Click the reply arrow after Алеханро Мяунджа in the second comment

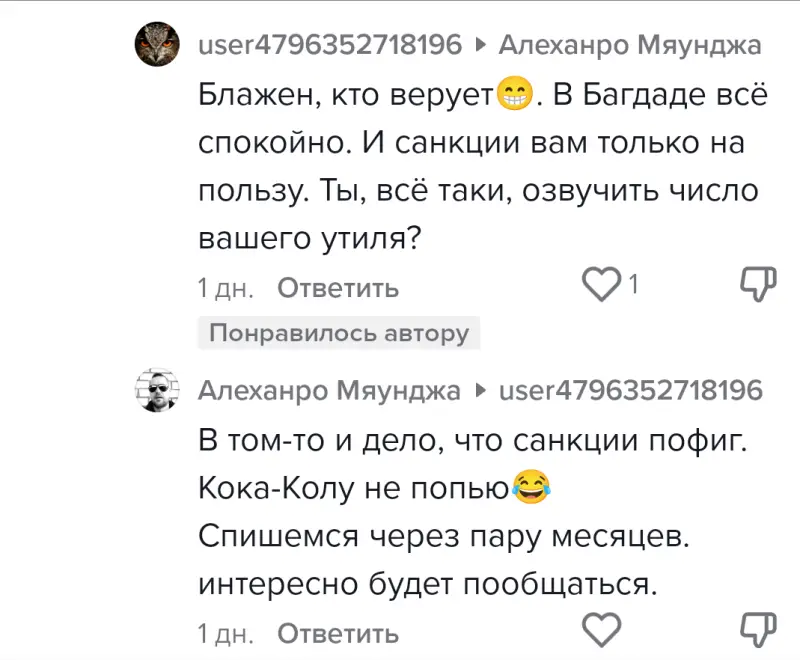(480, 390)
